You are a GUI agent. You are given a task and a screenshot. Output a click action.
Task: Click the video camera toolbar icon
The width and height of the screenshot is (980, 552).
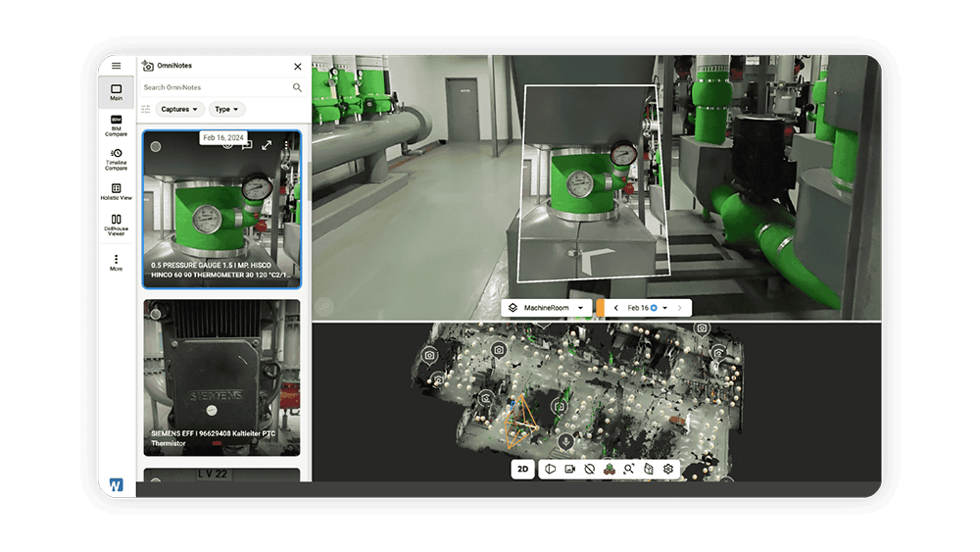(x=570, y=469)
